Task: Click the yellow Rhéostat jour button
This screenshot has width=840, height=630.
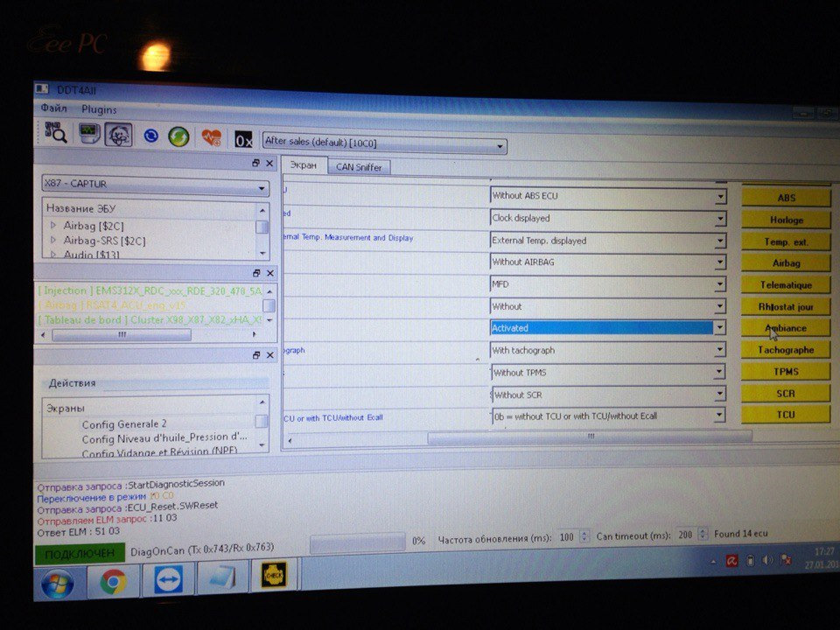Action: click(786, 307)
